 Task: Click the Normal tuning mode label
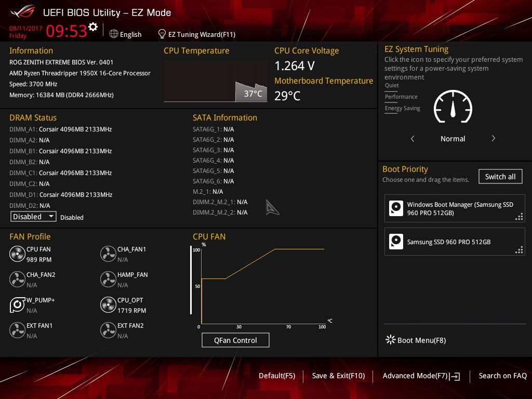coord(453,138)
